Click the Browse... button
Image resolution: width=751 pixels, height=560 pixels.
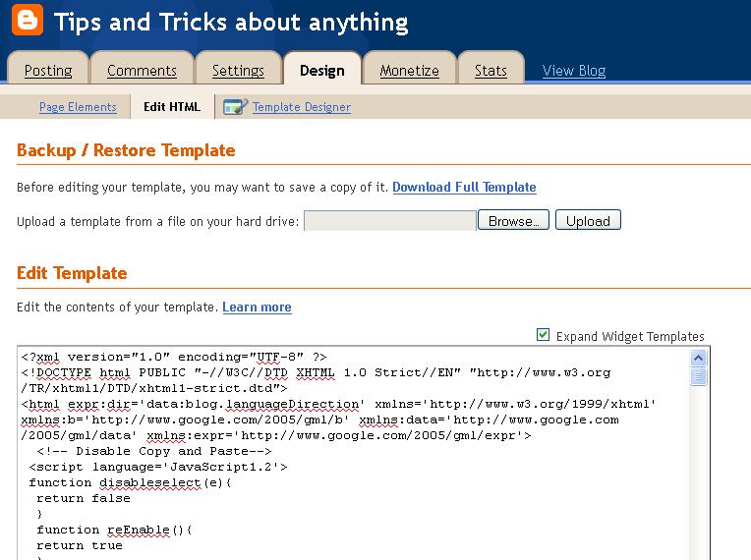coord(513,220)
